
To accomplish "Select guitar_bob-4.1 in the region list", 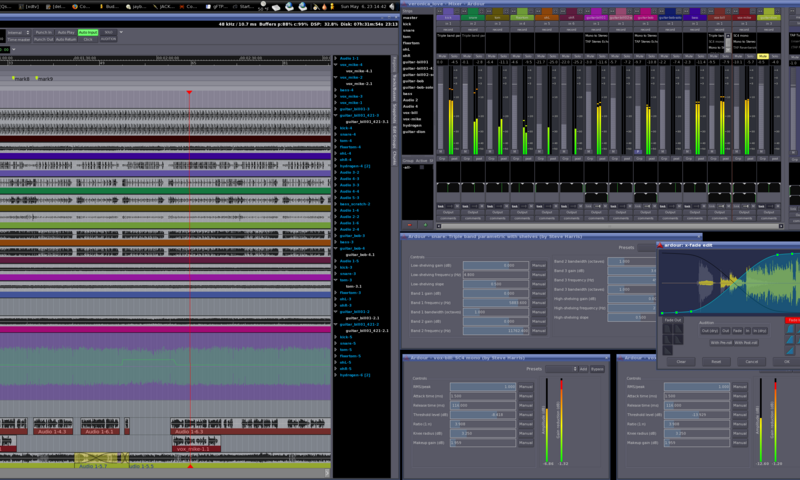I will coord(360,255).
